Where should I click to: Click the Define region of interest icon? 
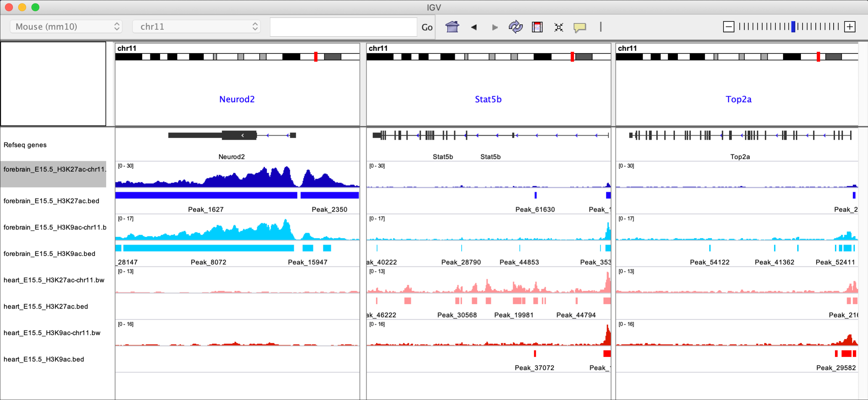tap(537, 27)
